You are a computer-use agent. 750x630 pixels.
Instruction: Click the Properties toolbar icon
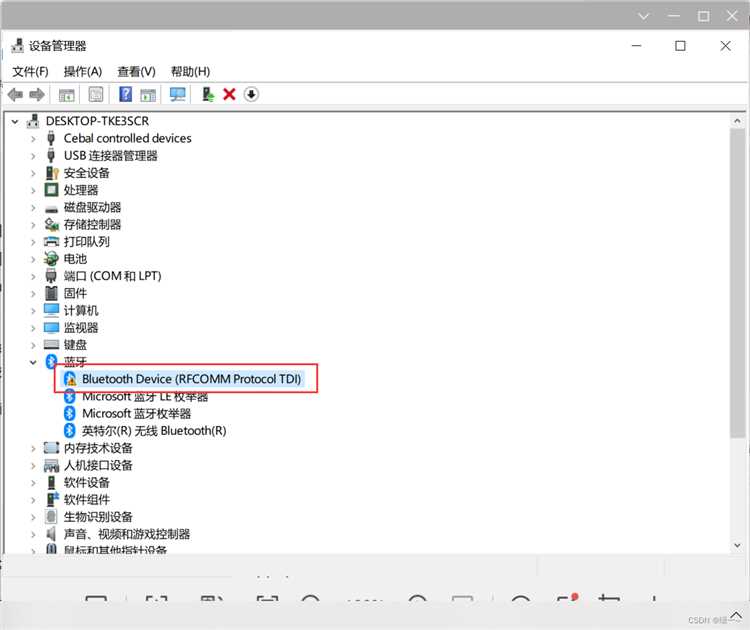pyautogui.click(x=96, y=94)
